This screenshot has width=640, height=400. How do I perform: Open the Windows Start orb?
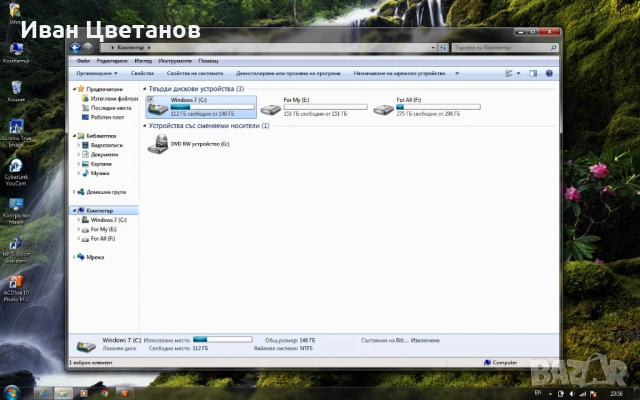click(11, 393)
